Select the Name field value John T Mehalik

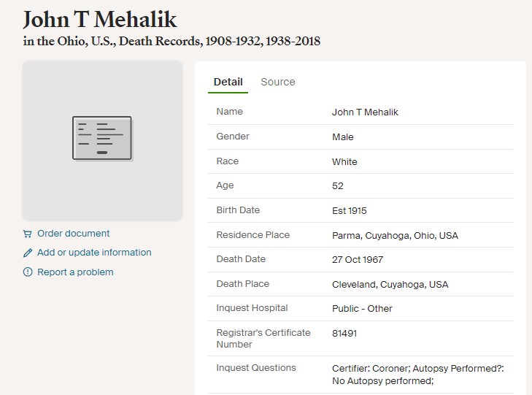(x=365, y=112)
